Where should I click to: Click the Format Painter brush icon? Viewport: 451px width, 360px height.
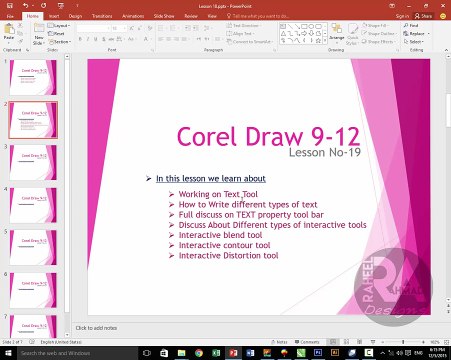pyautogui.click(x=20, y=41)
